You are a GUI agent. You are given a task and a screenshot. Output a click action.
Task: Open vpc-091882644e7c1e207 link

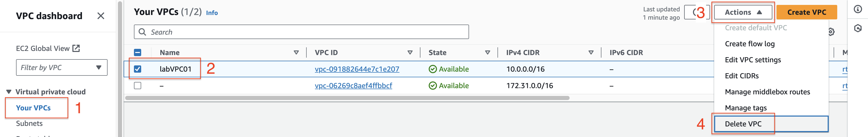coord(357,69)
